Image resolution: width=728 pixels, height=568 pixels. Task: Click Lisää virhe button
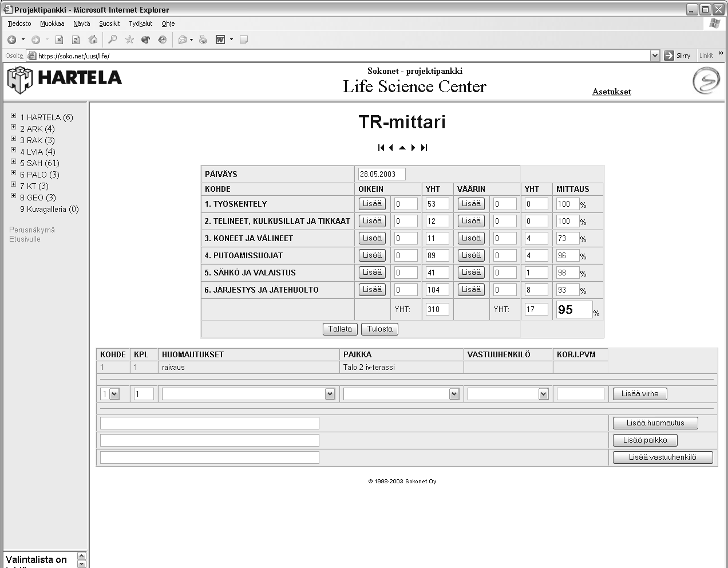coord(640,394)
